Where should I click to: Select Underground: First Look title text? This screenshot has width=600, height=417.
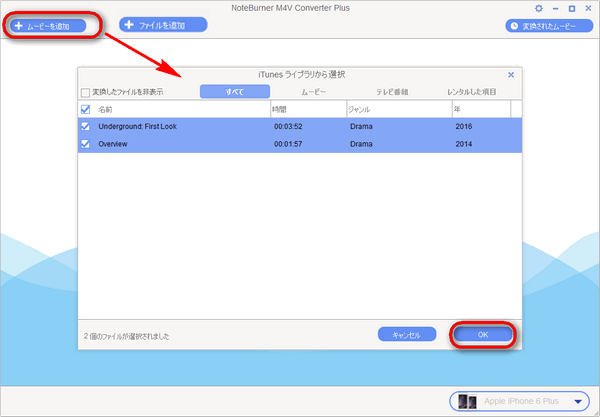click(137, 126)
